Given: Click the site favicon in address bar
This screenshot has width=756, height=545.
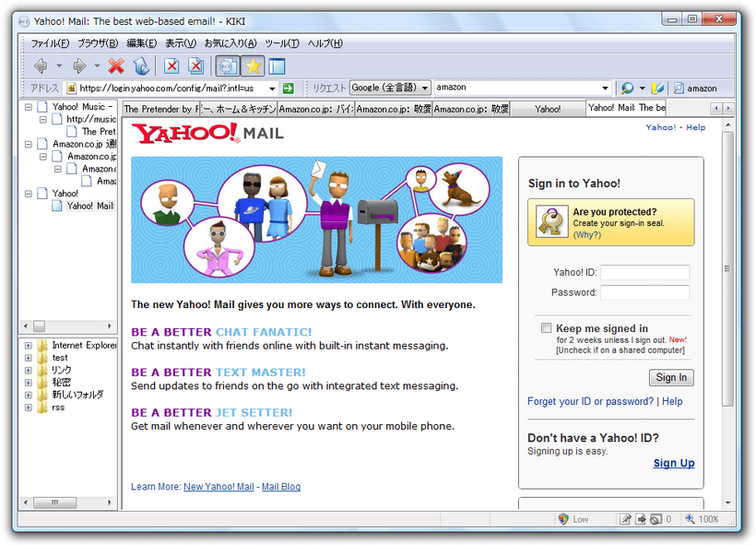Looking at the screenshot, I should click(71, 89).
